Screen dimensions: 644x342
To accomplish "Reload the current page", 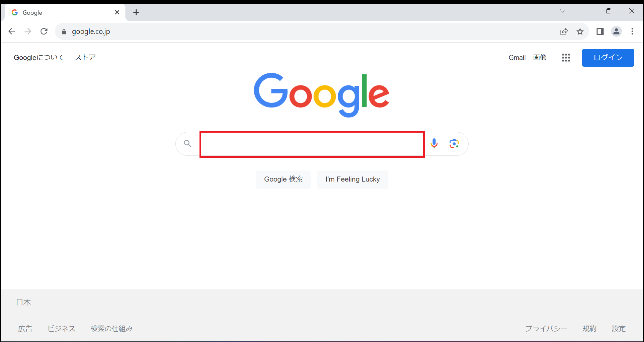I will (x=44, y=31).
